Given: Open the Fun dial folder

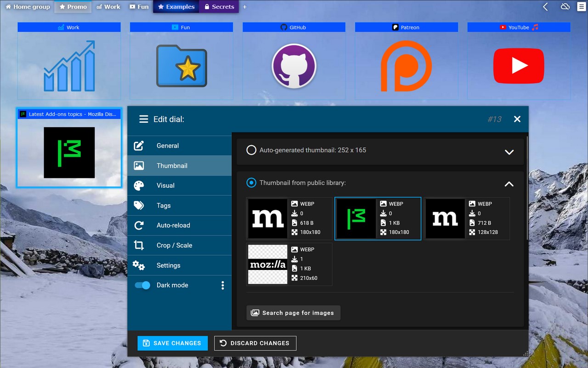Looking at the screenshot, I should point(181,61).
